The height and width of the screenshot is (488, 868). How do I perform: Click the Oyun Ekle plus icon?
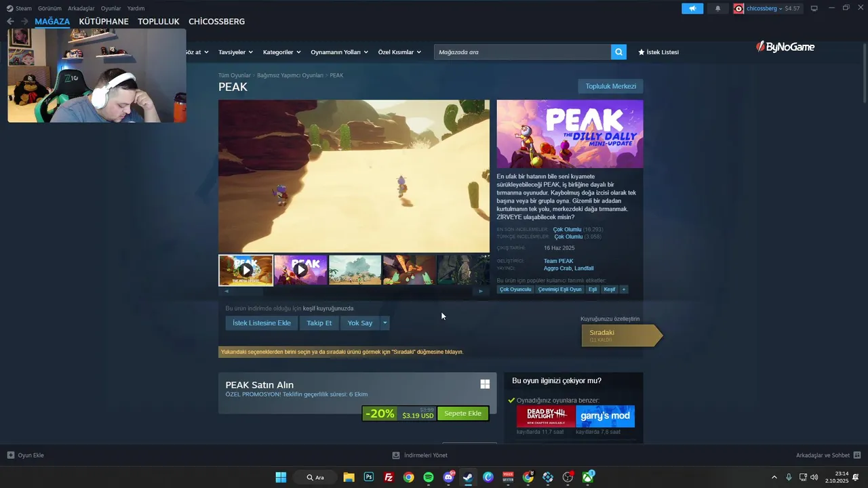[x=10, y=455]
